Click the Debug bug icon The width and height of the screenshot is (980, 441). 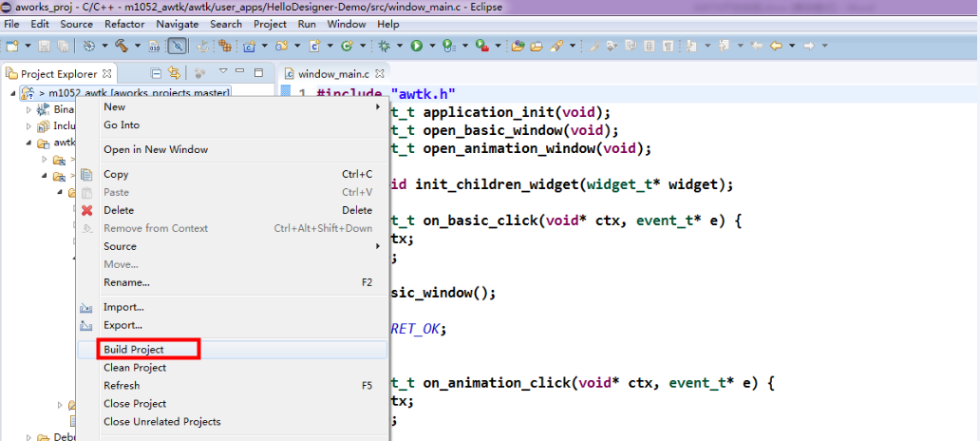pos(385,45)
